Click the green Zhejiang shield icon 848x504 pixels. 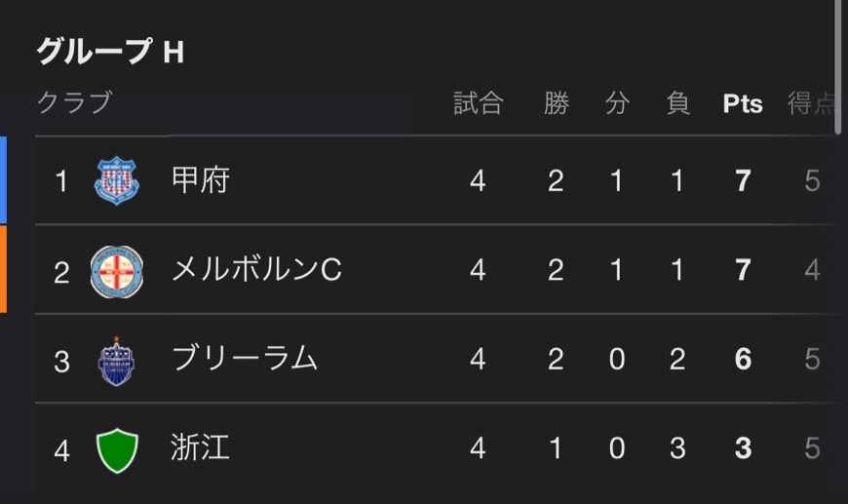[117, 450]
